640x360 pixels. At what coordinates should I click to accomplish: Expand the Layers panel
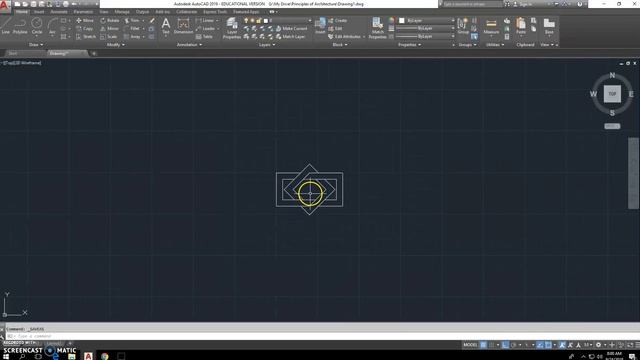click(x=267, y=44)
